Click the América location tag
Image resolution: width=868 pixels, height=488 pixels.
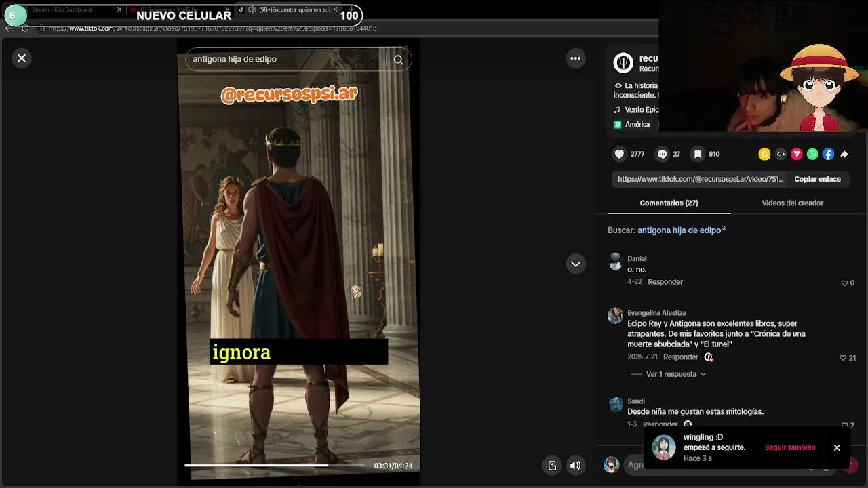click(x=637, y=125)
